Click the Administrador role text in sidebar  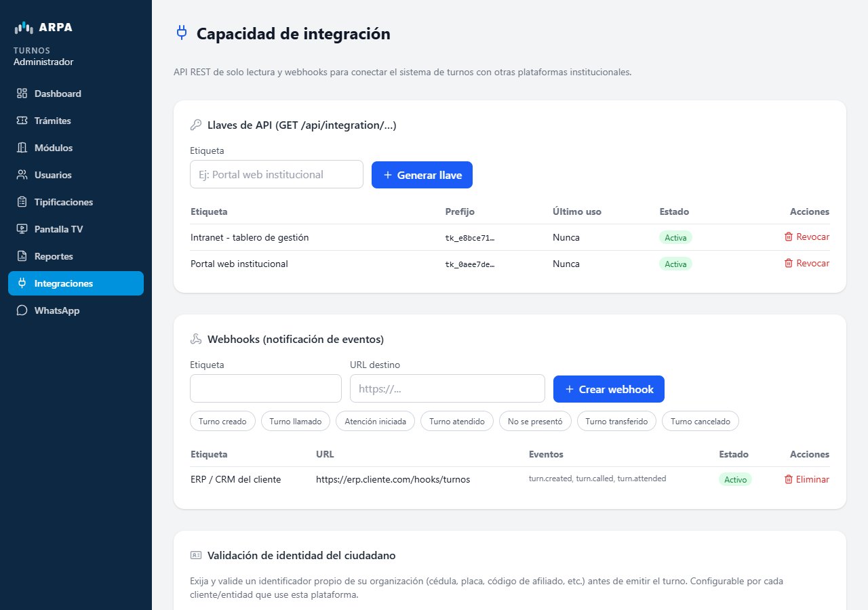coord(43,62)
